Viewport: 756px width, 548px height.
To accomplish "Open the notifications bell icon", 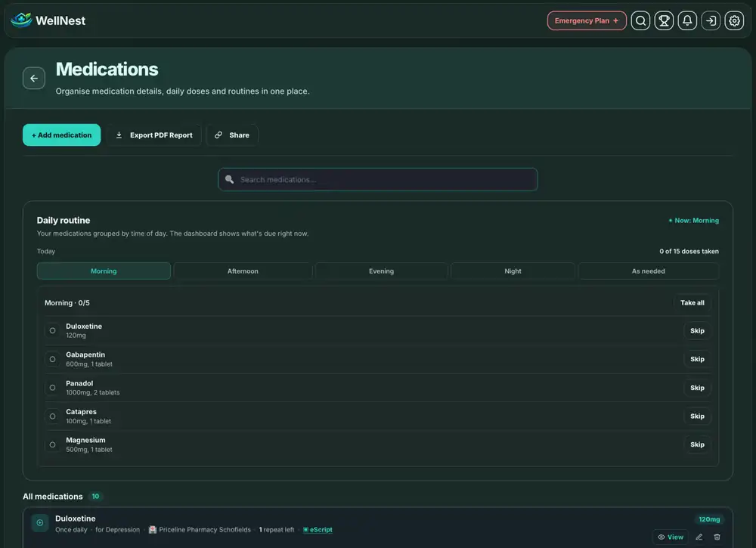I will [x=687, y=20].
